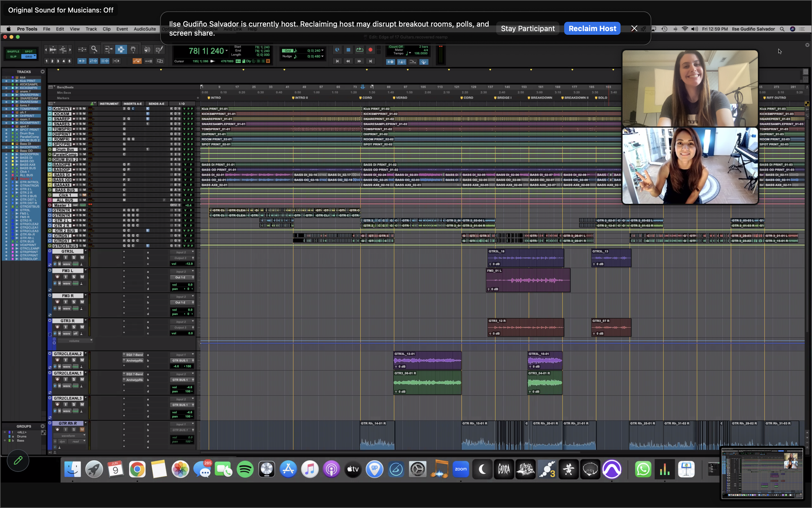Click the elastic audio icon on FM3 L

tap(81, 283)
